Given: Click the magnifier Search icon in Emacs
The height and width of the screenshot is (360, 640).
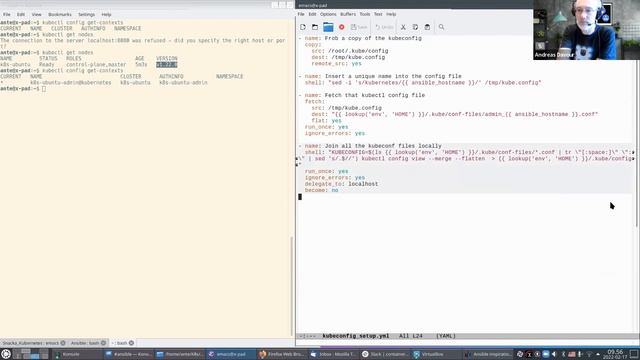Looking at the screenshot, I should [441, 27].
